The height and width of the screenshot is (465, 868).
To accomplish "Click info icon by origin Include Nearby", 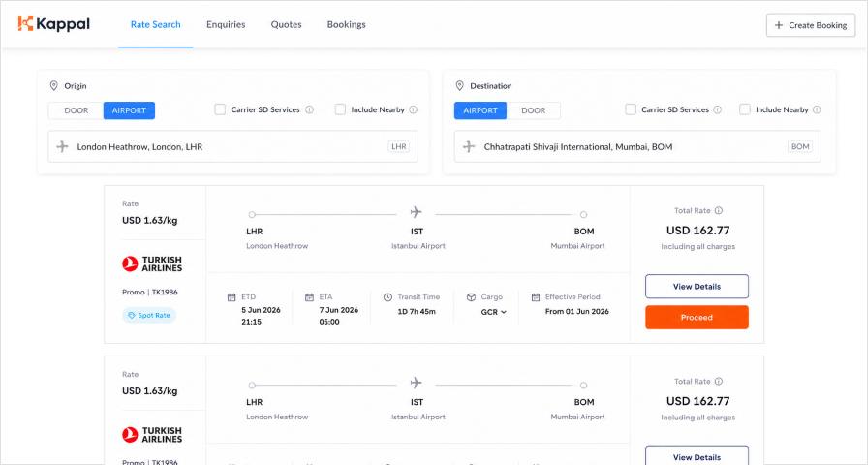I will [x=413, y=109].
